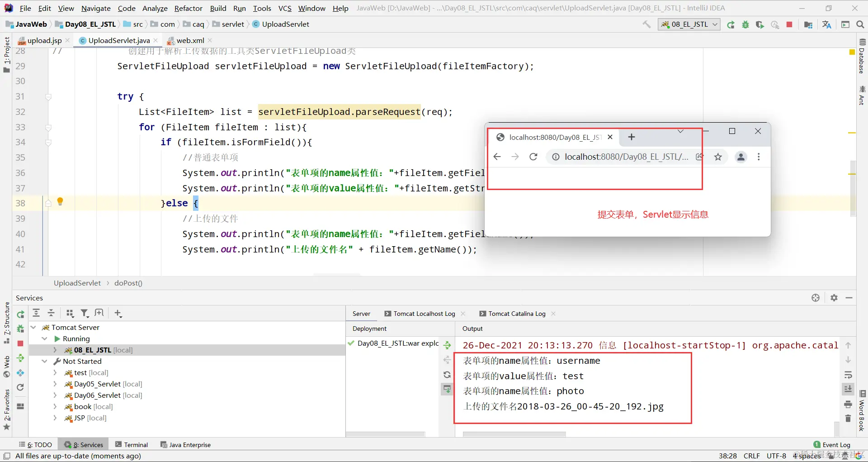The image size is (868, 462).
Task: Open the Event Log
Action: pyautogui.click(x=831, y=445)
